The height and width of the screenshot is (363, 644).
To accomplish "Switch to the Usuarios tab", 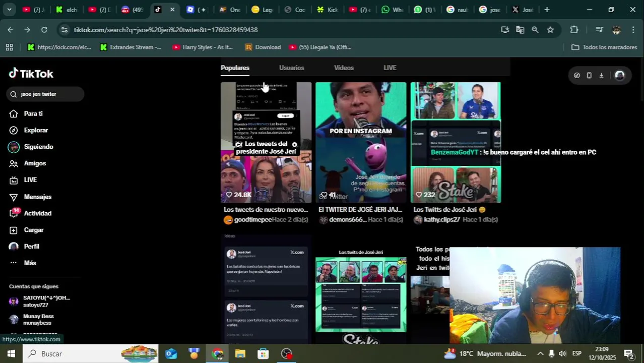I will click(x=292, y=68).
